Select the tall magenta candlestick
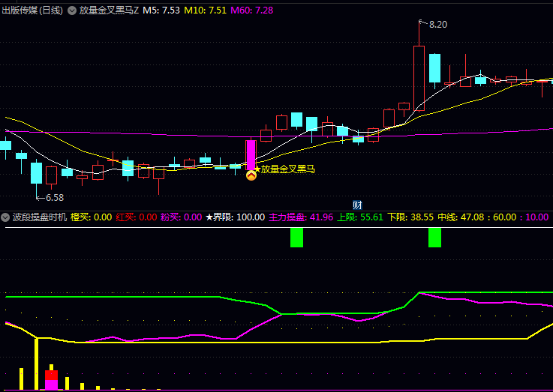This screenshot has width=553, height=392. point(251,154)
